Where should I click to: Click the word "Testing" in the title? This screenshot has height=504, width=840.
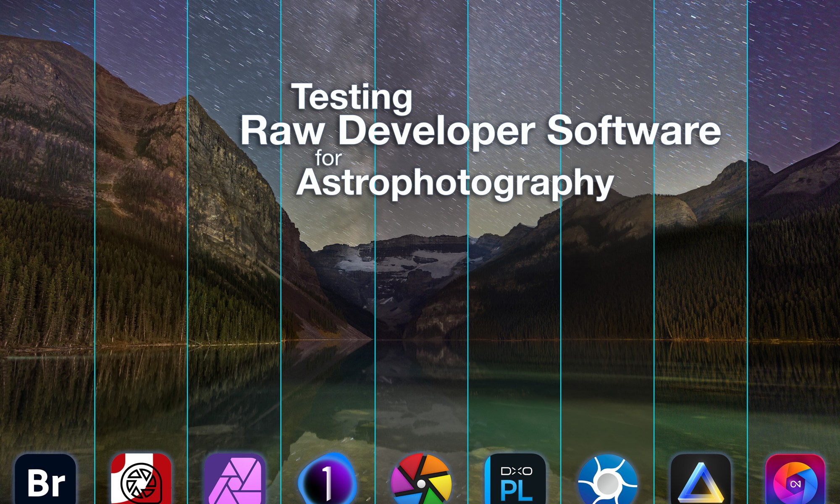[x=352, y=97]
